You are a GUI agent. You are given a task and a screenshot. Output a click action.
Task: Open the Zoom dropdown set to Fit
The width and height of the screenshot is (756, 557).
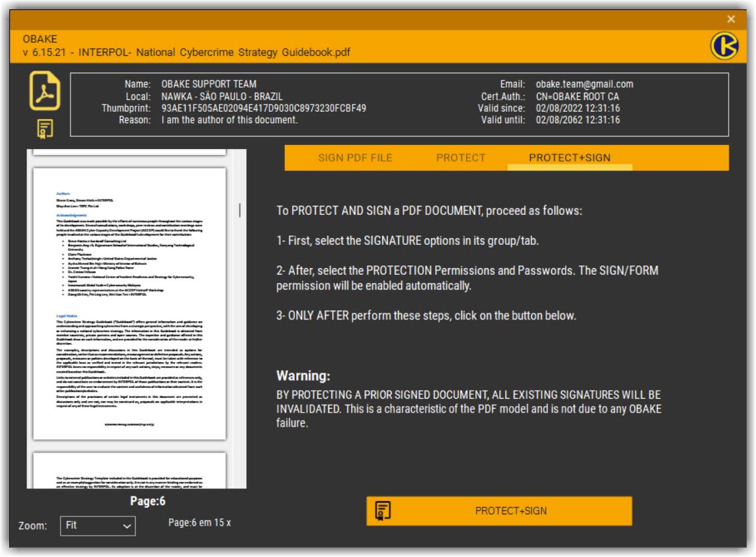[98, 526]
